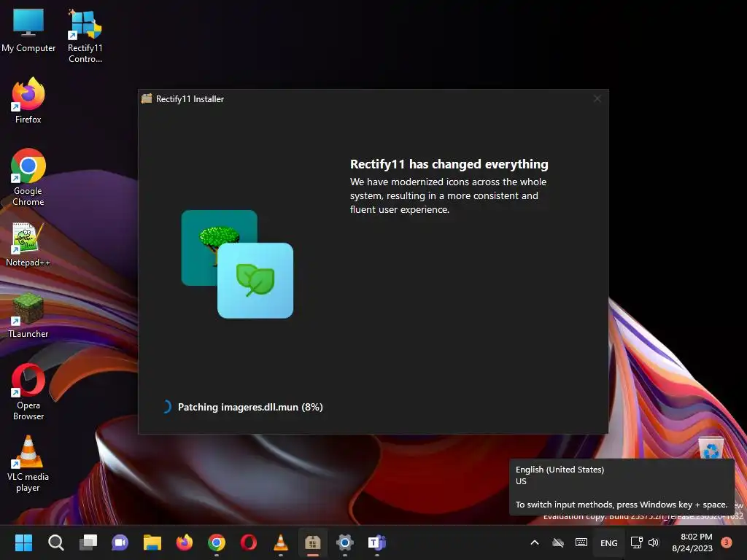Click 'Patching imageres.dll.mun (8%)' status text
The width and height of the screenshot is (747, 560).
[x=250, y=407]
